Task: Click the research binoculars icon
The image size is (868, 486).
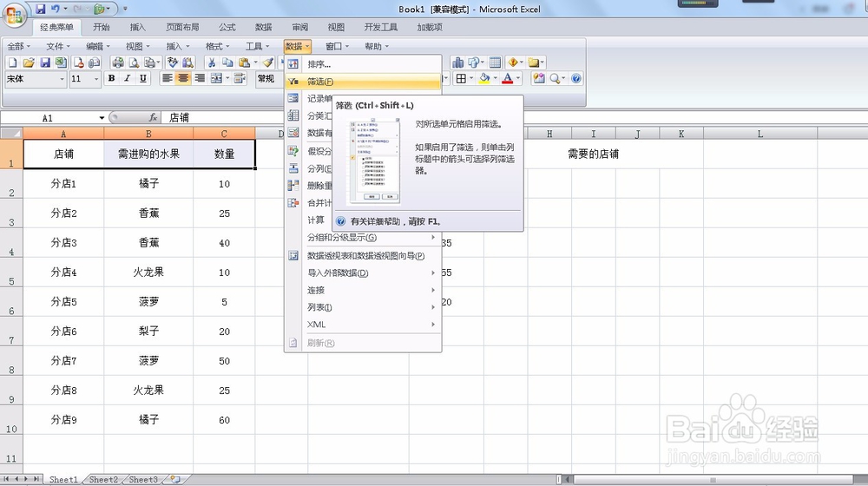Action: pyautogui.click(x=188, y=62)
